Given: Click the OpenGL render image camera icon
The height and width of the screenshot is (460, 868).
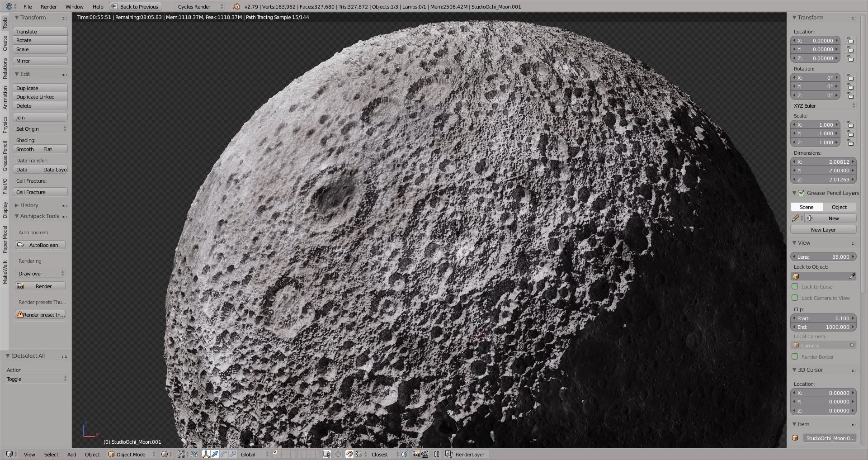Looking at the screenshot, I should coord(416,454).
